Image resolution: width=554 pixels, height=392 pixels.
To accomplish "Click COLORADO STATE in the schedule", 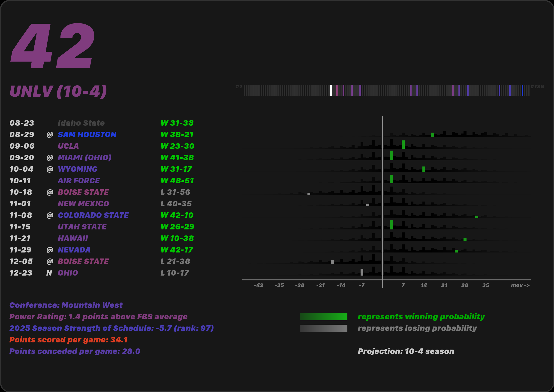I will 93,215.
